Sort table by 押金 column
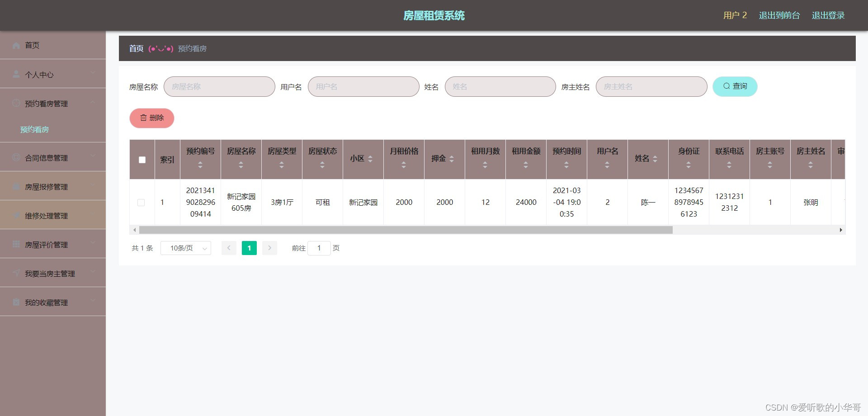Viewport: 868px width, 416px height. tap(452, 159)
